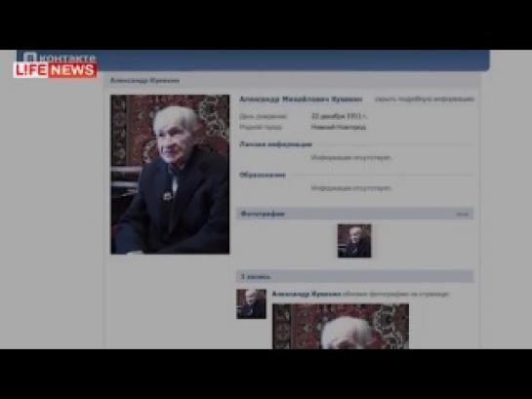The width and height of the screenshot is (532, 399).
Task: Click the small avatar beside the wall post
Action: pyautogui.click(x=251, y=303)
